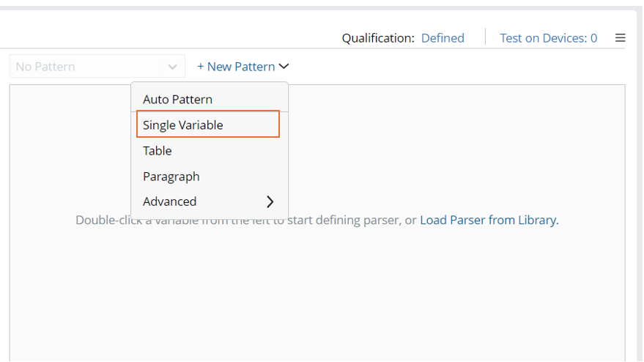Image resolution: width=644 pixels, height=362 pixels.
Task: Pick the Paragraph pattern option
Action: 171,177
